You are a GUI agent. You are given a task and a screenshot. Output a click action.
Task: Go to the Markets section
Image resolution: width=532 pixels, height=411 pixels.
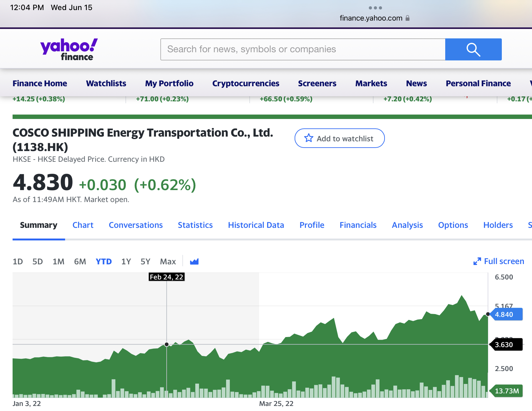(371, 83)
